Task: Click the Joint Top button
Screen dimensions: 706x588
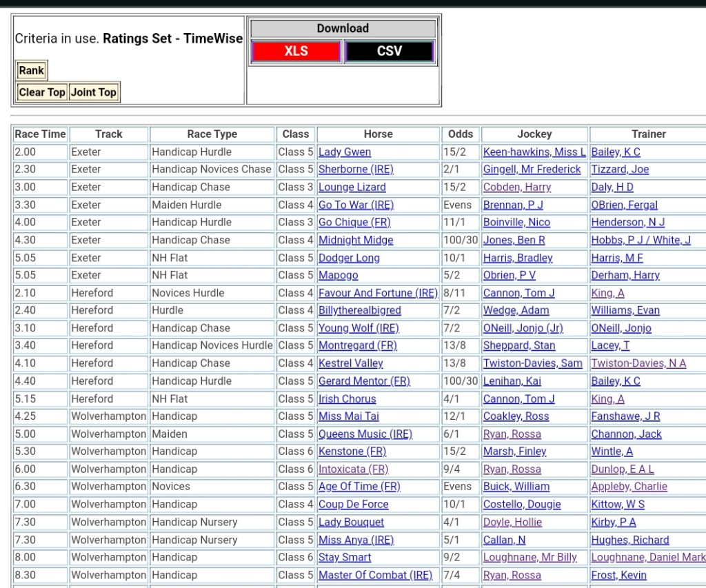Action: tap(94, 92)
